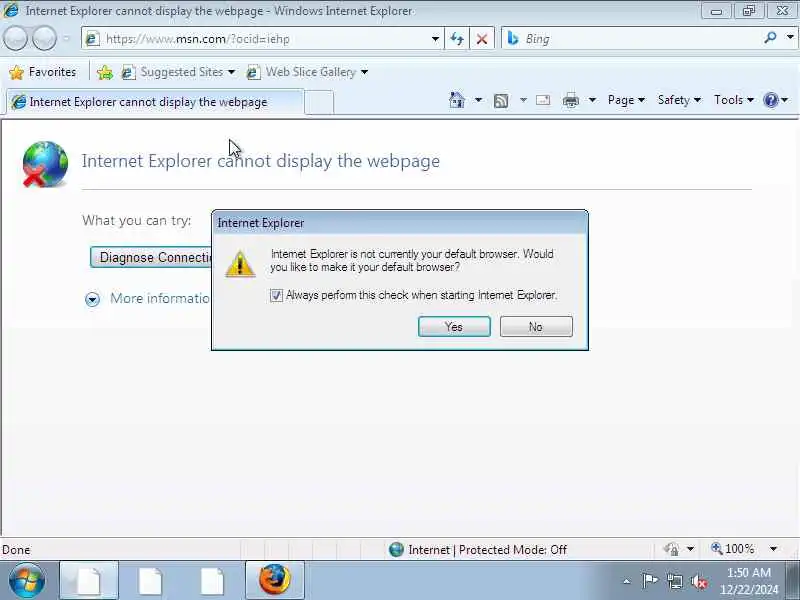Expand the address bar autocomplete dropdown
This screenshot has height=600, width=800.
435,39
